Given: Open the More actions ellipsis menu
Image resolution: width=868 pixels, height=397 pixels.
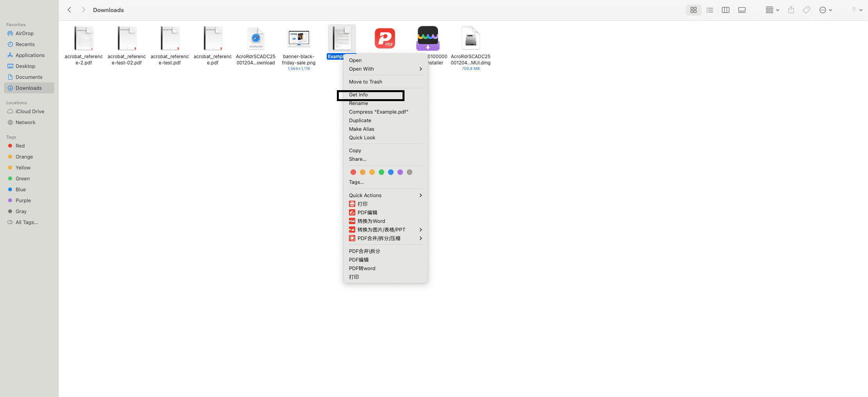Looking at the screenshot, I should 825,10.
